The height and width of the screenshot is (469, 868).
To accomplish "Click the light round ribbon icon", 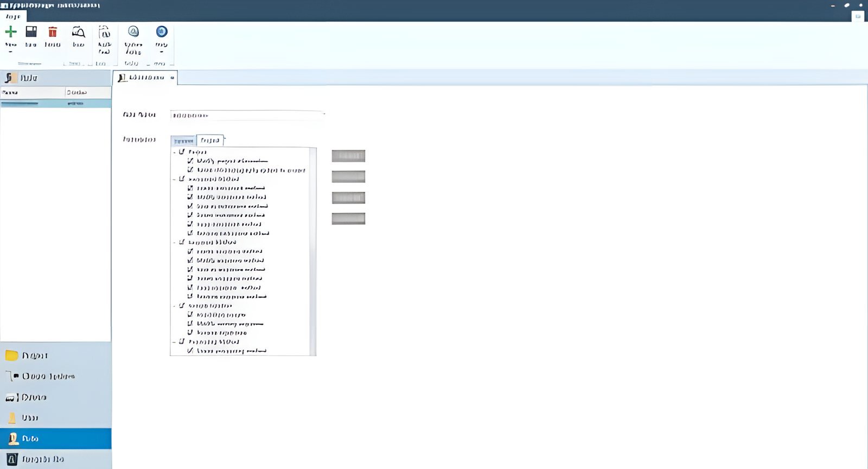I will (133, 31).
